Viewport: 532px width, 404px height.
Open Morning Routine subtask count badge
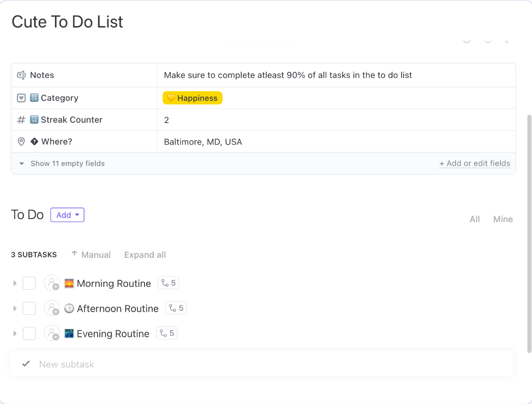[x=169, y=283]
